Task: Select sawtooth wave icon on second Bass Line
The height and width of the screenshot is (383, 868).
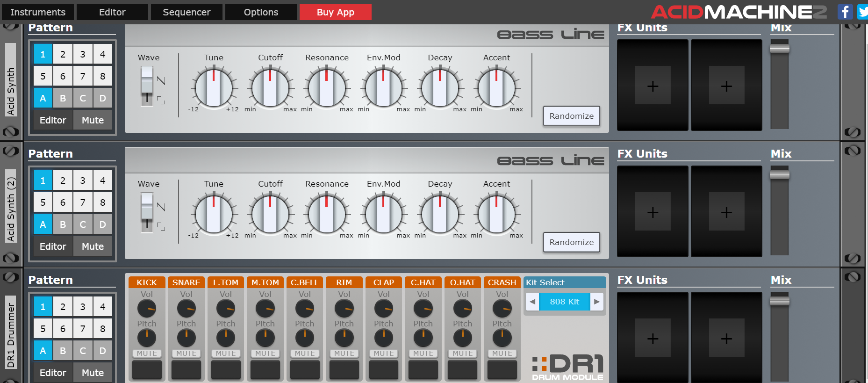Action: click(x=161, y=206)
